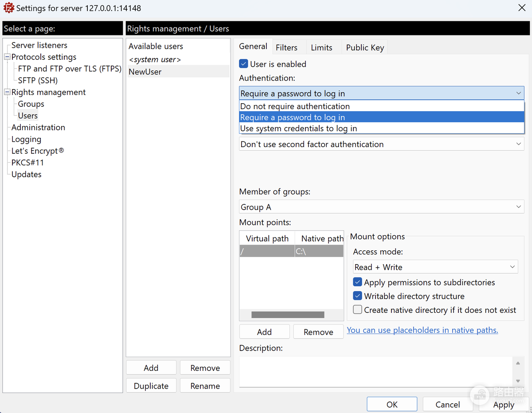Select Server listeners page
The height and width of the screenshot is (413, 532).
coord(39,45)
